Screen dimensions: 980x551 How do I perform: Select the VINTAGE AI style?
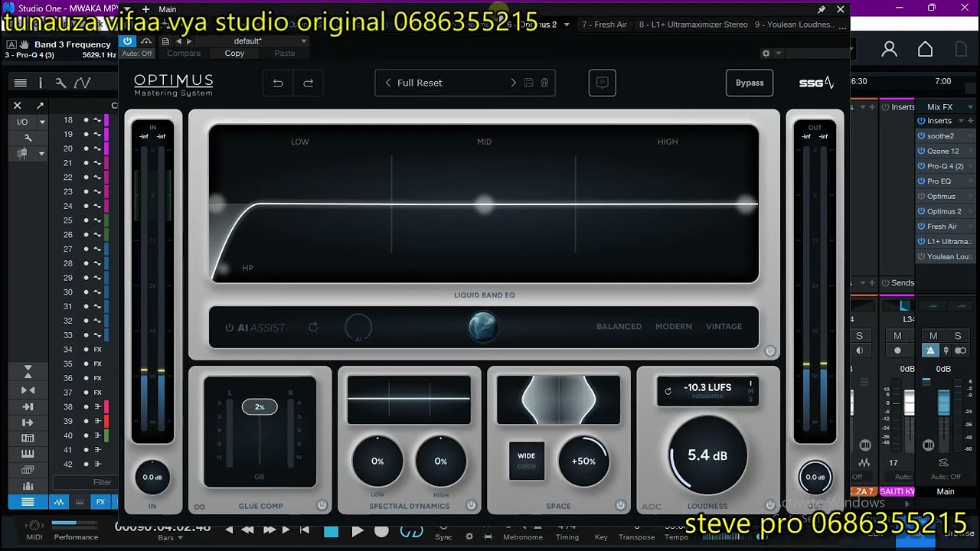pyautogui.click(x=724, y=327)
